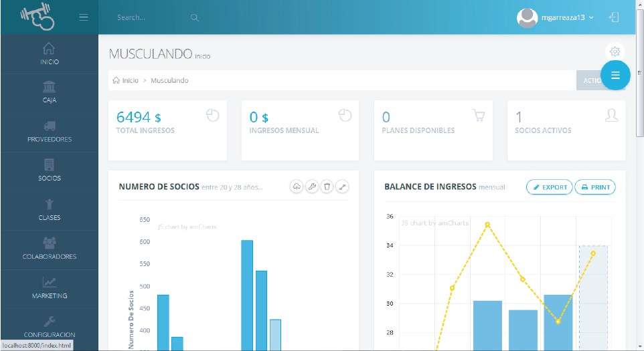The image size is (644, 351).
Task: Open the Proveedores sidebar item
Action: tap(50, 132)
